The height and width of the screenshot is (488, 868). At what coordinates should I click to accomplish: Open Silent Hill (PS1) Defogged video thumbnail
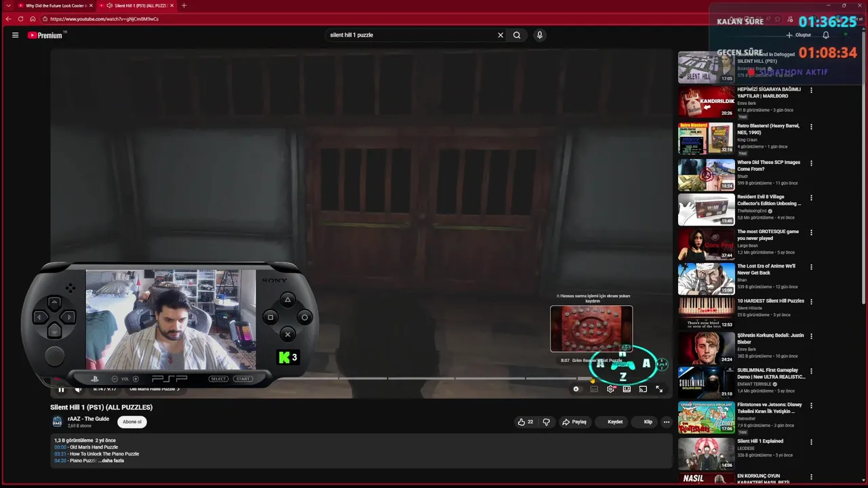click(707, 67)
